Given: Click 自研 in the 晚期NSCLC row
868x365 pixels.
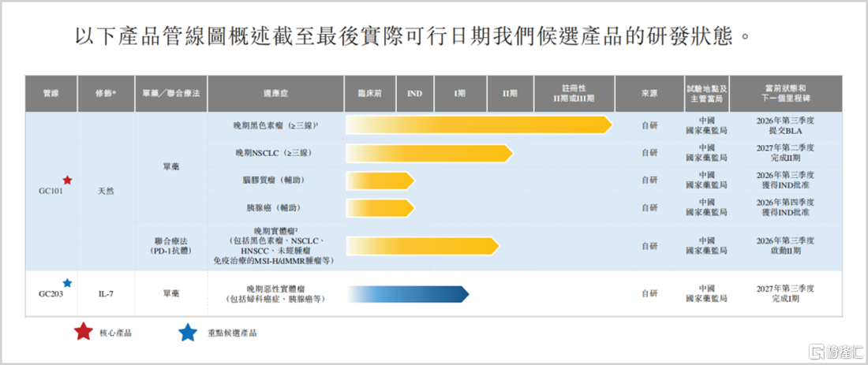Looking at the screenshot, I should point(649,153).
